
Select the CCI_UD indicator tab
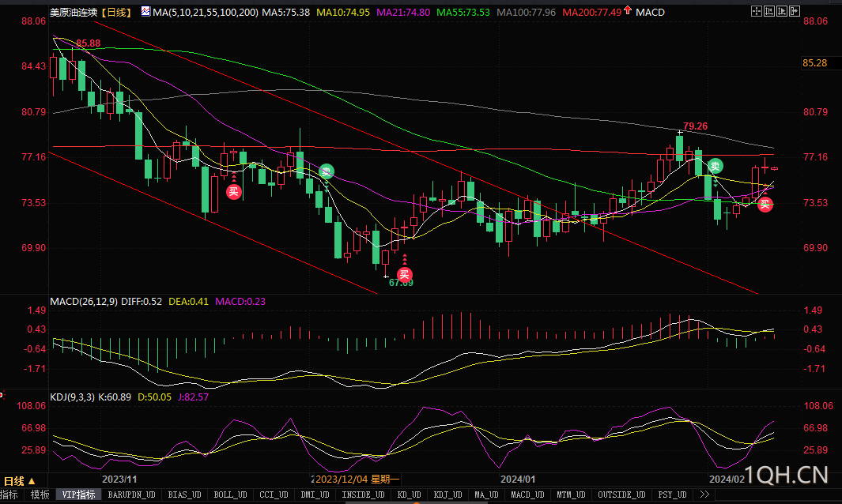click(x=274, y=495)
